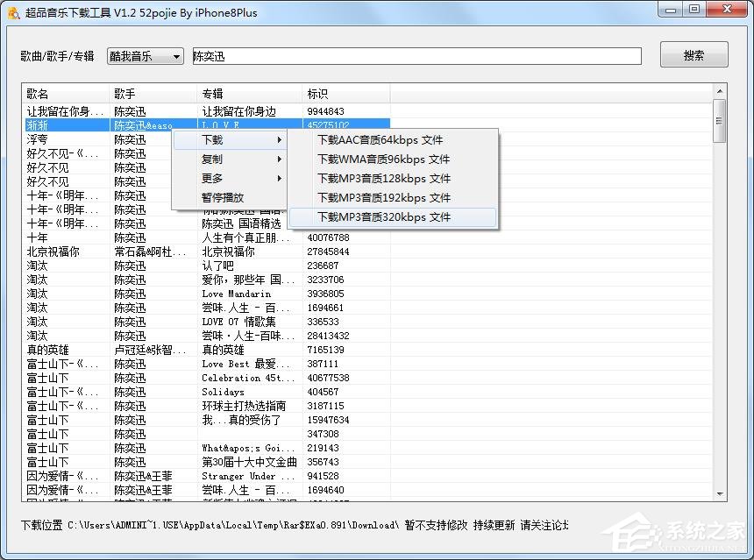754x560 pixels.
Task: Open the 酷我音乐 music source dropdown
Action: tap(144, 55)
